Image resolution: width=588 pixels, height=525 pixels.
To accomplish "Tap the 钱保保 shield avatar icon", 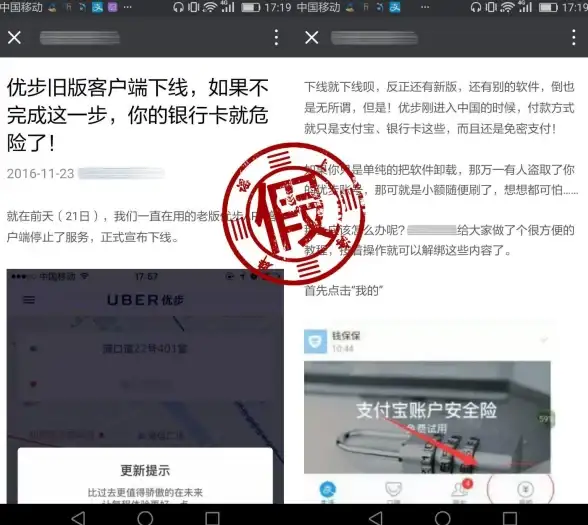I will click(315, 341).
